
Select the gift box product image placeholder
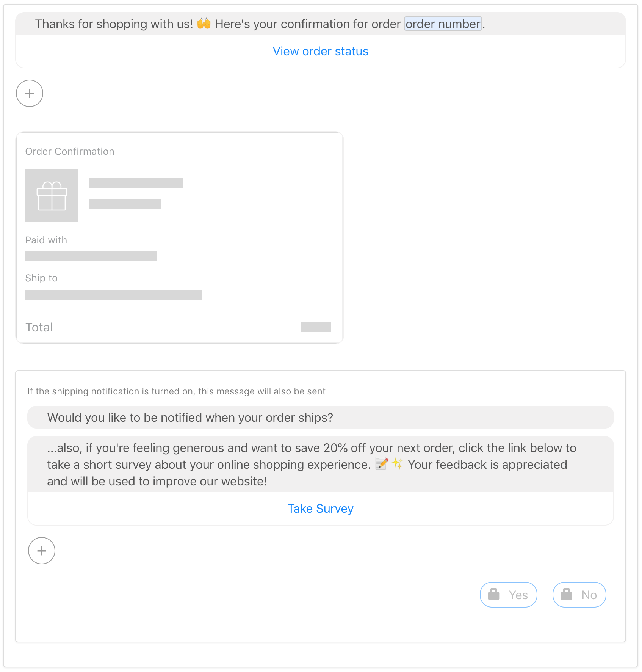click(x=52, y=196)
